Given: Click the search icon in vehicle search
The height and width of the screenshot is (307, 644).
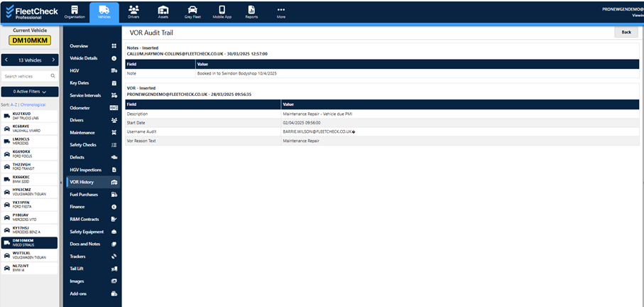Looking at the screenshot, I should (x=53, y=76).
